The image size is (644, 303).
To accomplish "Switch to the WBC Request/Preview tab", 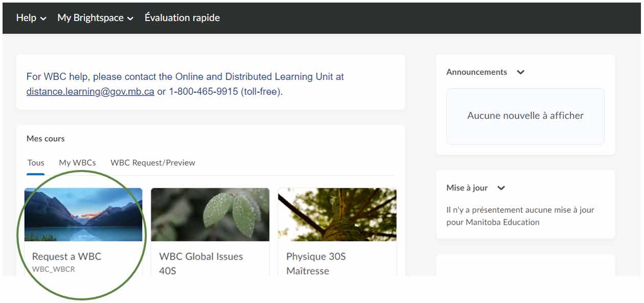I will [153, 163].
